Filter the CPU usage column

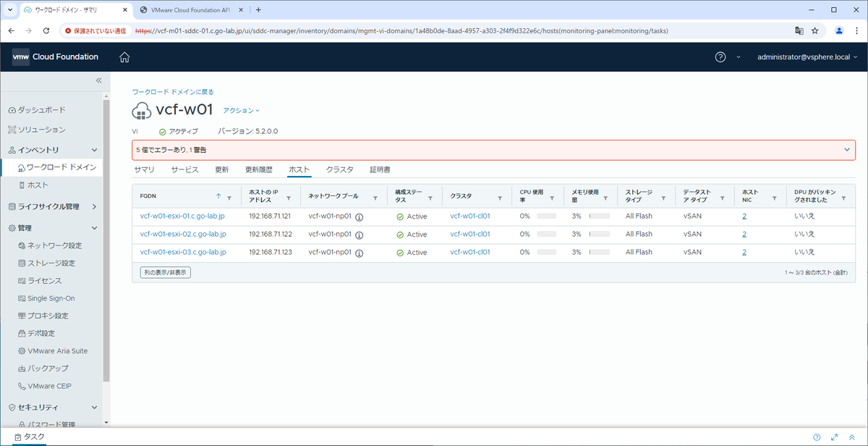coord(553,197)
